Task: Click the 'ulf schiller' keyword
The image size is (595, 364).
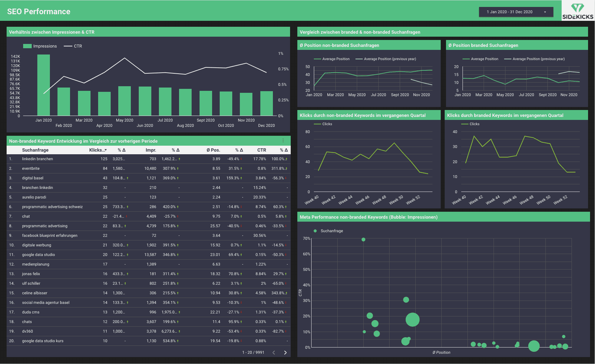Action: pyautogui.click(x=31, y=283)
